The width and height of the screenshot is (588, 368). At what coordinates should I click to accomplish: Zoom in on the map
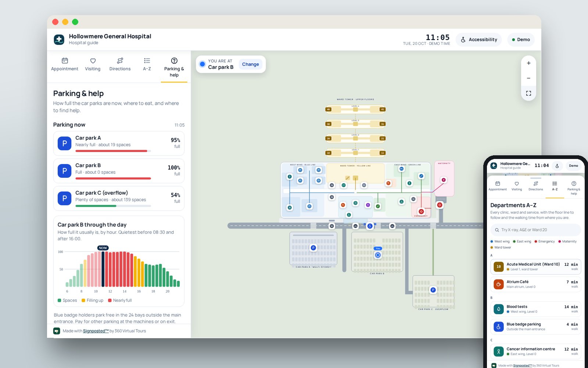tap(528, 63)
